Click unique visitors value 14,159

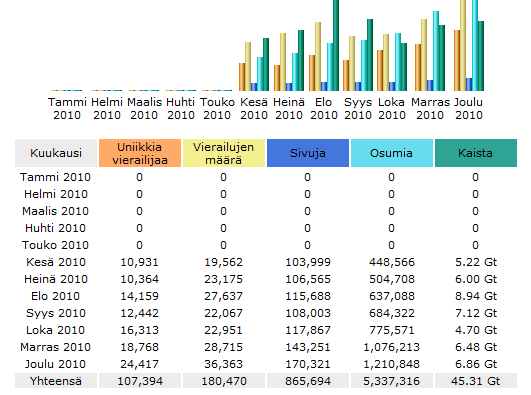[x=140, y=296]
